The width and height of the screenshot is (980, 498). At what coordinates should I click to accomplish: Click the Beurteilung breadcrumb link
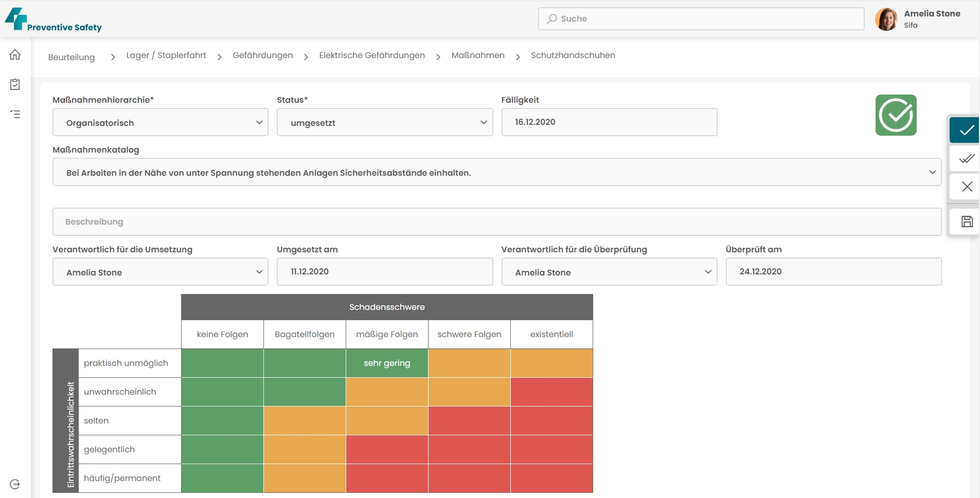72,57
